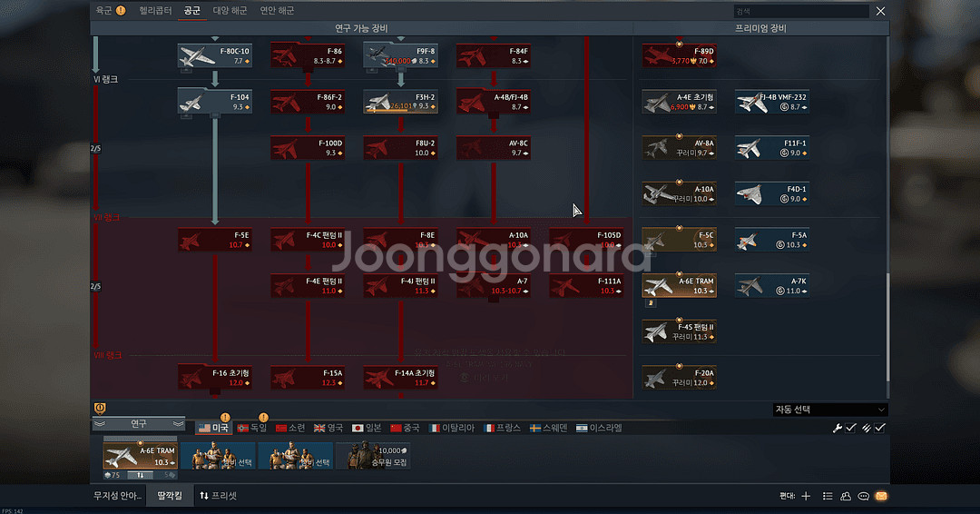Select the premium F-89D card
980x514 pixels.
click(680, 55)
